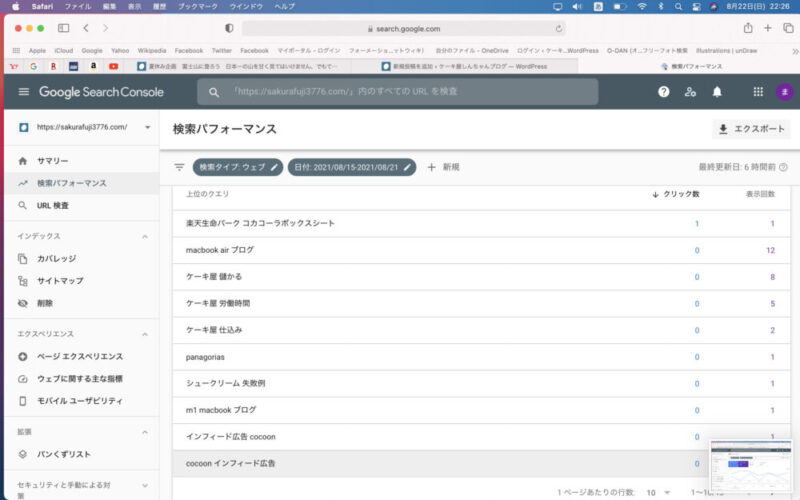This screenshot has height=500, width=800.
Task: Open the notifications bell icon
Action: click(x=717, y=92)
